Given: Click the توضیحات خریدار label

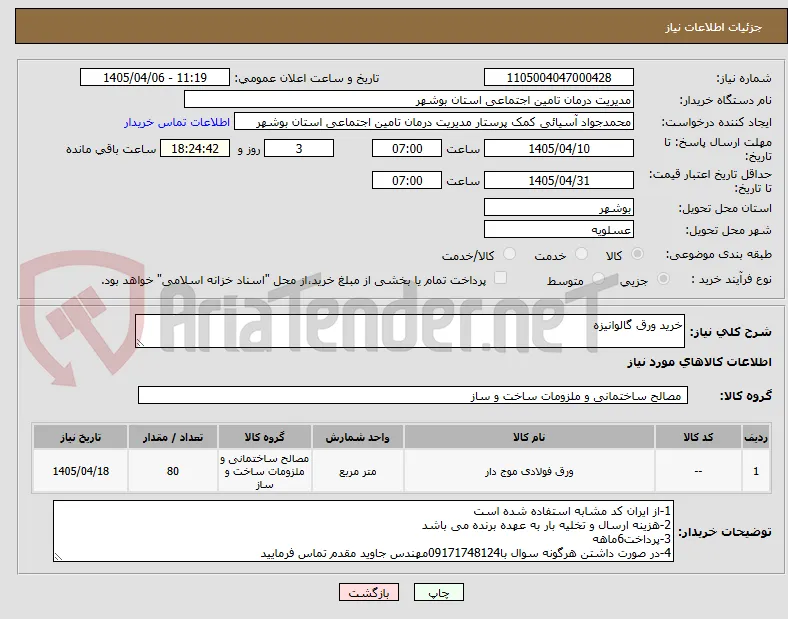Looking at the screenshot, I should 725,532.
